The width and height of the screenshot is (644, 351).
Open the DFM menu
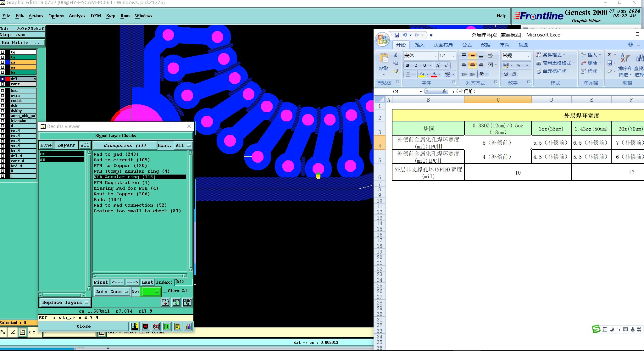[x=96, y=16]
